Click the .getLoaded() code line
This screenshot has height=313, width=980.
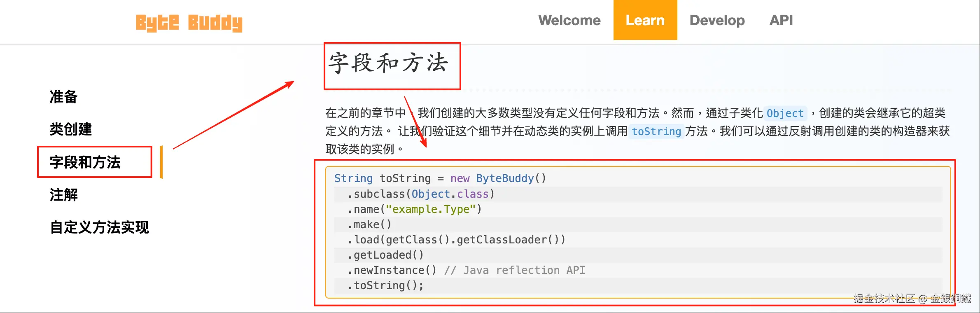pos(385,255)
